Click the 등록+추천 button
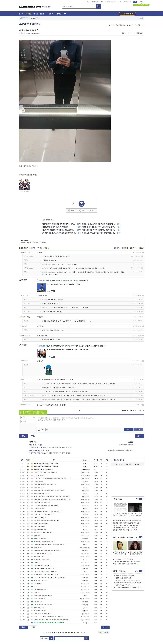 138,430
